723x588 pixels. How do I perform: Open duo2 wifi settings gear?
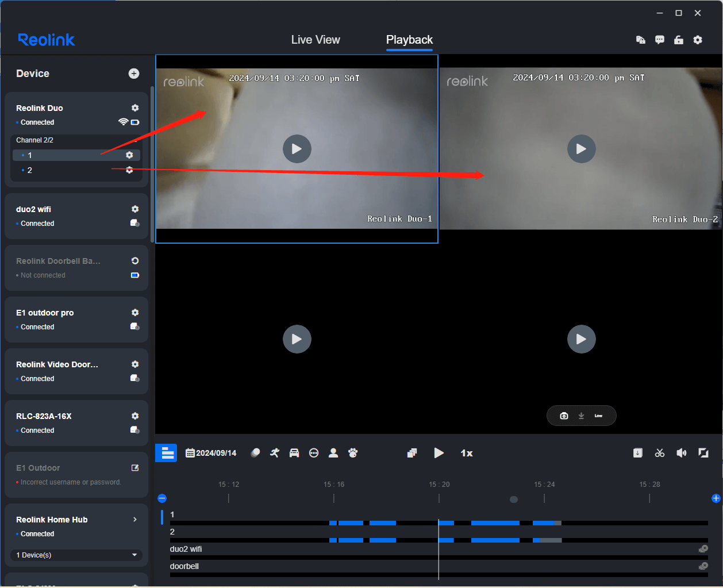(x=135, y=209)
